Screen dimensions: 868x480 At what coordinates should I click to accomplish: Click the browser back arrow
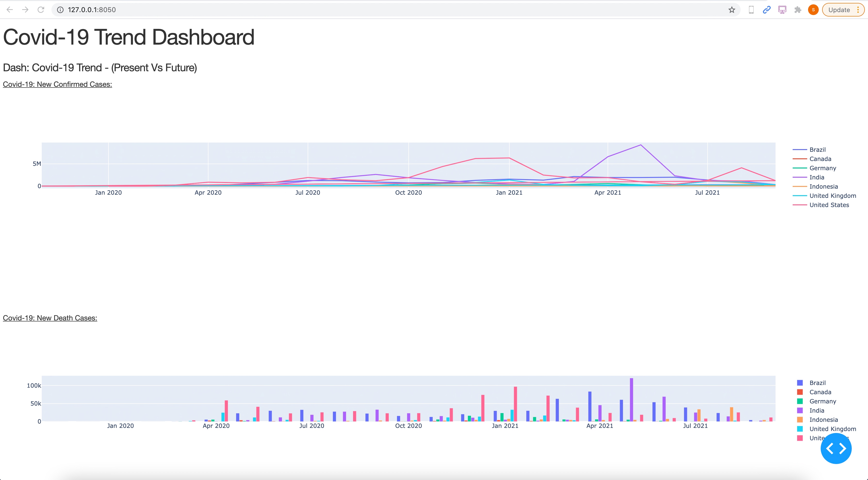pyautogui.click(x=10, y=10)
